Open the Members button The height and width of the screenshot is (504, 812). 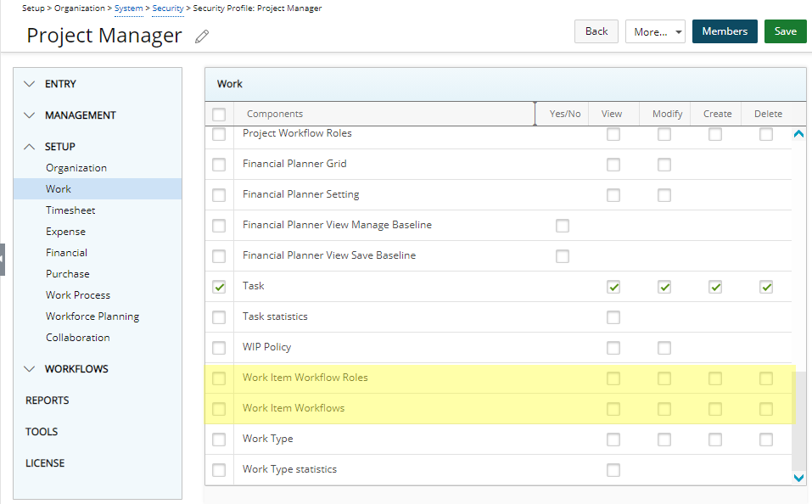(x=725, y=31)
